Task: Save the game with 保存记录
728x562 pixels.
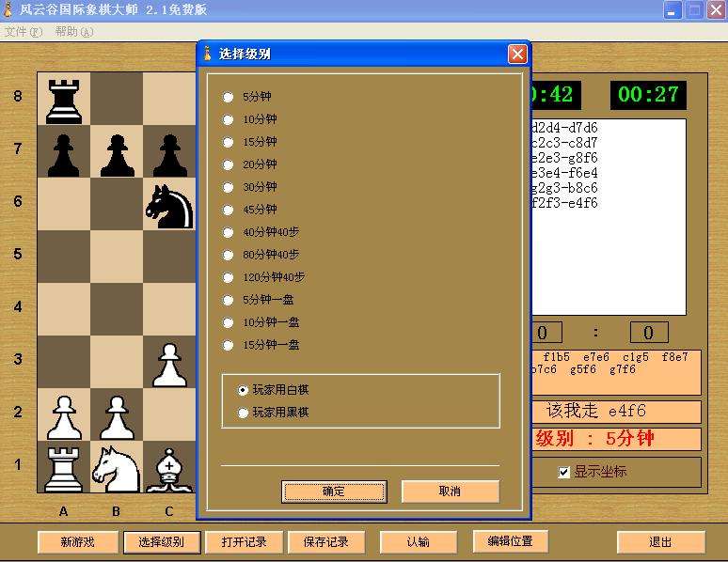Action: pos(326,542)
